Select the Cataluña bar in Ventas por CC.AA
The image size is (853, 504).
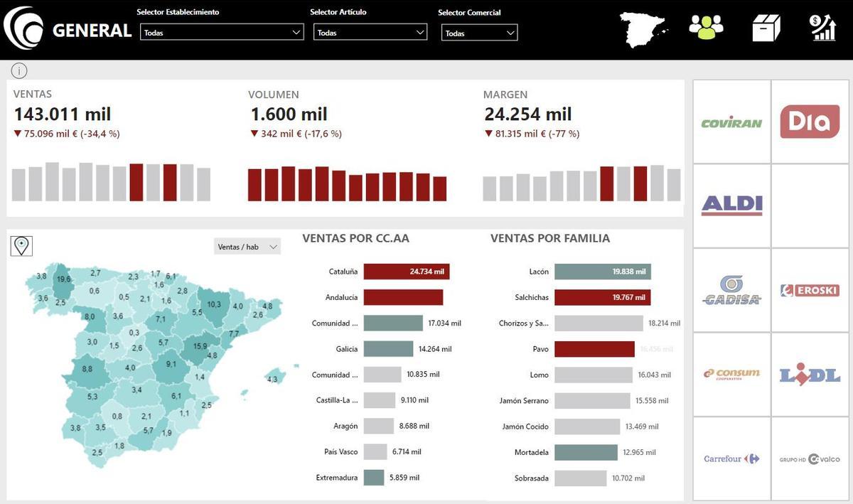coord(408,272)
